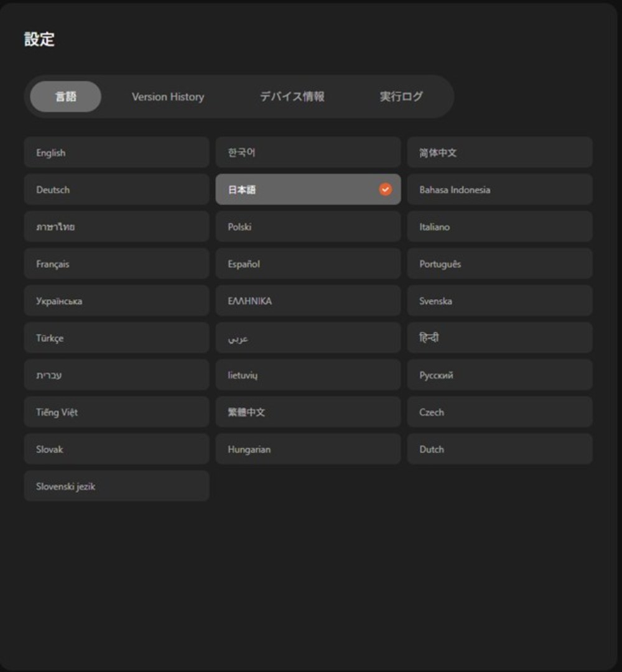Choose Hungarian language

pos(309,449)
